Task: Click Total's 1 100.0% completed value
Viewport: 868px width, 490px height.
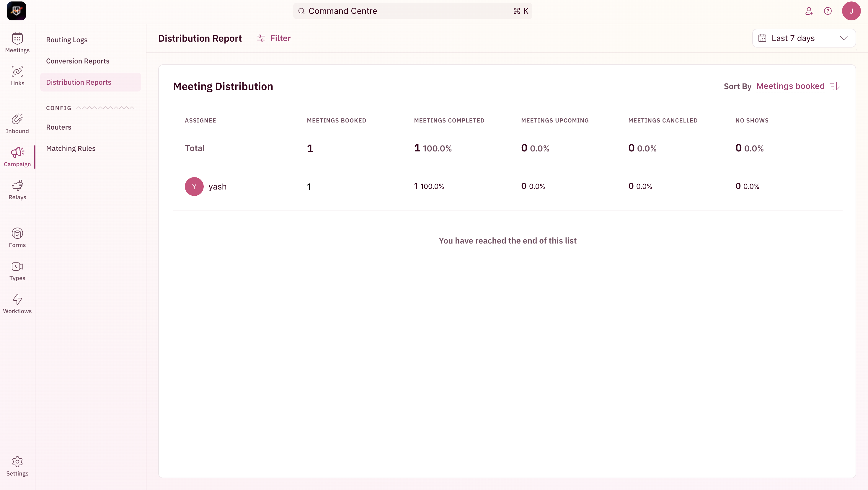Action: click(x=433, y=148)
